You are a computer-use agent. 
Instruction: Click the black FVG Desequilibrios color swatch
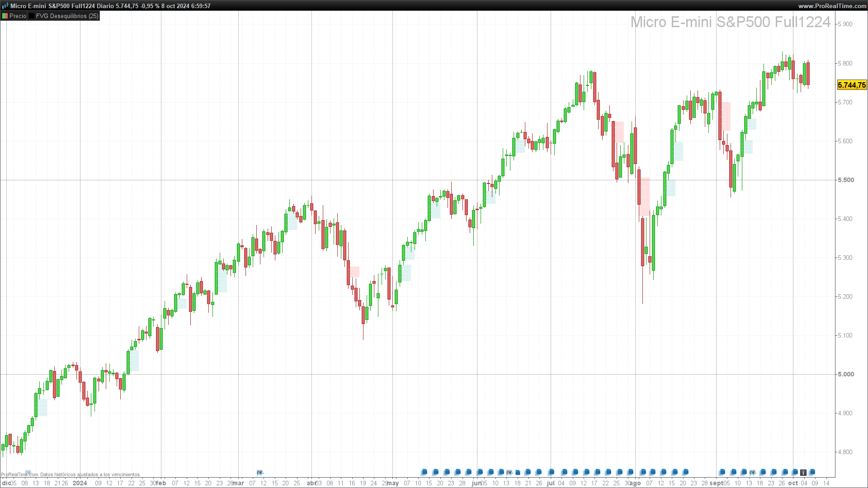point(32,16)
